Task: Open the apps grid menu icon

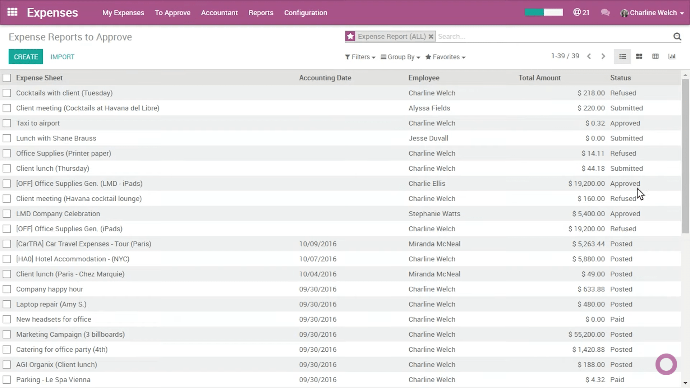Action: (12, 12)
